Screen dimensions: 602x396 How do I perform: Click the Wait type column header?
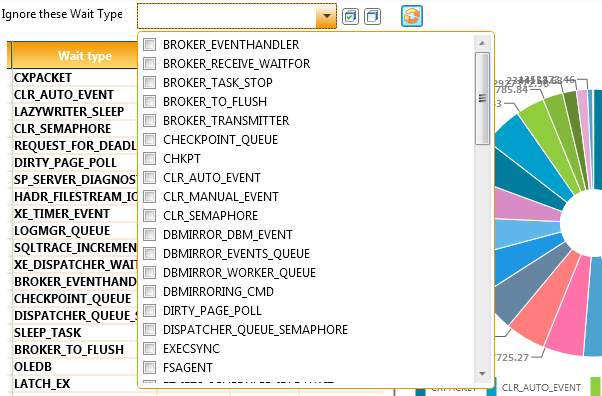(x=75, y=55)
